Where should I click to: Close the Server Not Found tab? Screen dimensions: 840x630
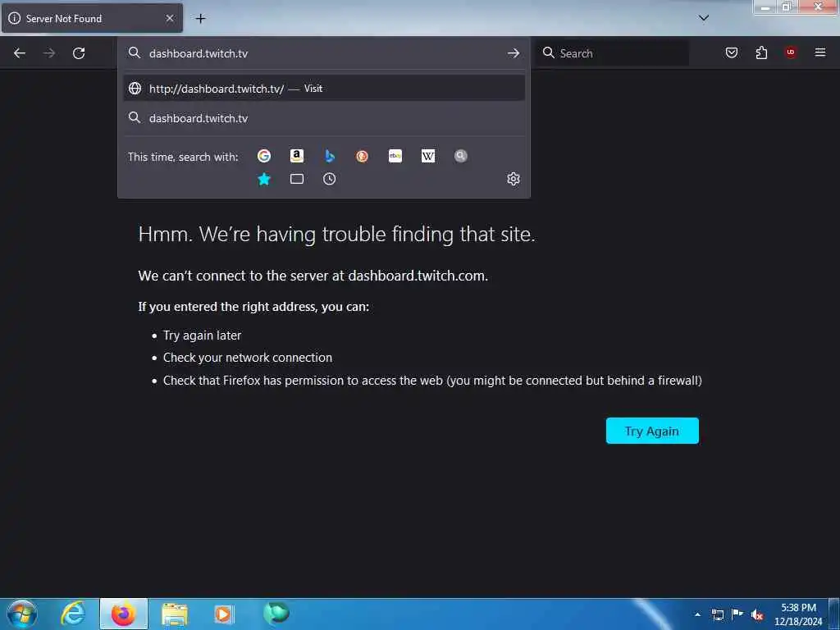(169, 18)
